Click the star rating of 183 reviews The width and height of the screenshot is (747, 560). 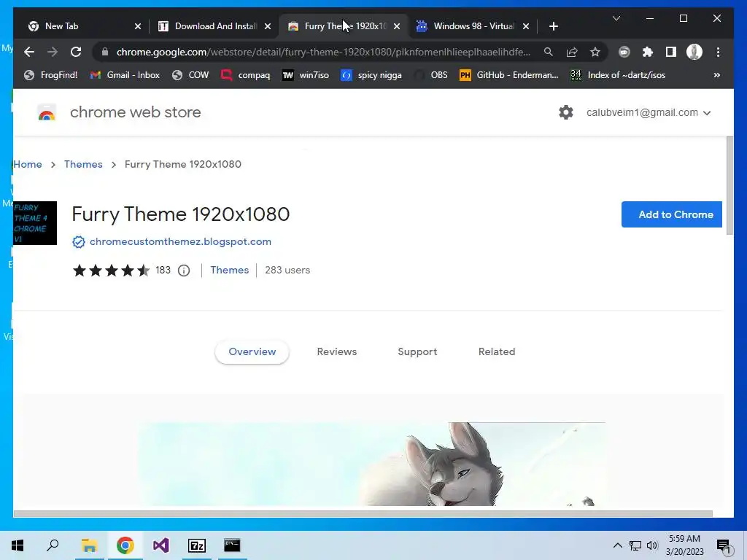coord(111,271)
